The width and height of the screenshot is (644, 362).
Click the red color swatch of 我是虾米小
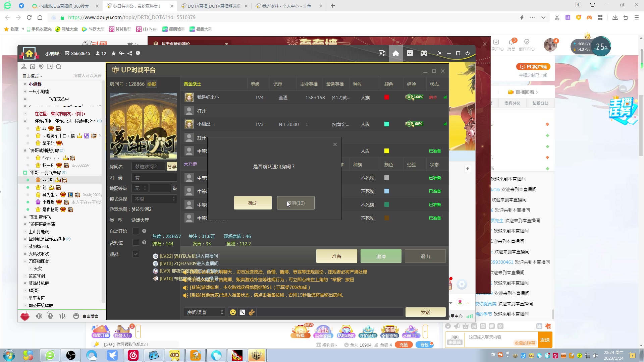387,97
